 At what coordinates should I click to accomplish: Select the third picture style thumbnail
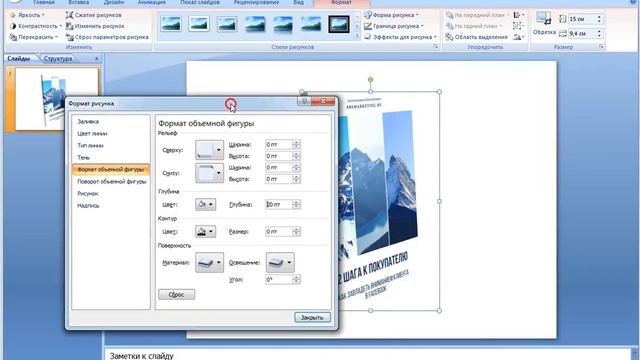tap(227, 24)
